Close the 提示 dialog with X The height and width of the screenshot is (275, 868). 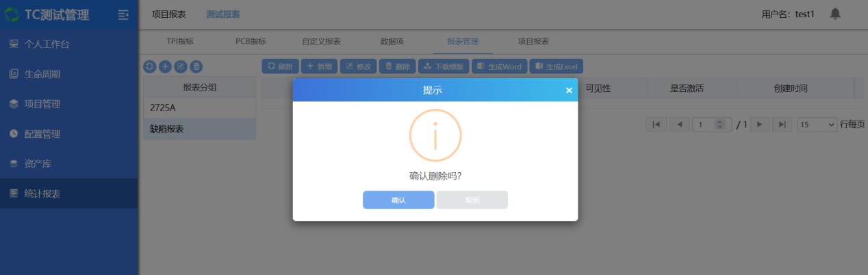pyautogui.click(x=569, y=91)
